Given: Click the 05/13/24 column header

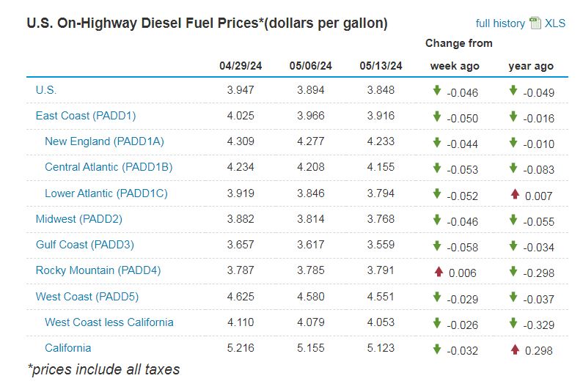Looking at the screenshot, I should [x=381, y=66].
